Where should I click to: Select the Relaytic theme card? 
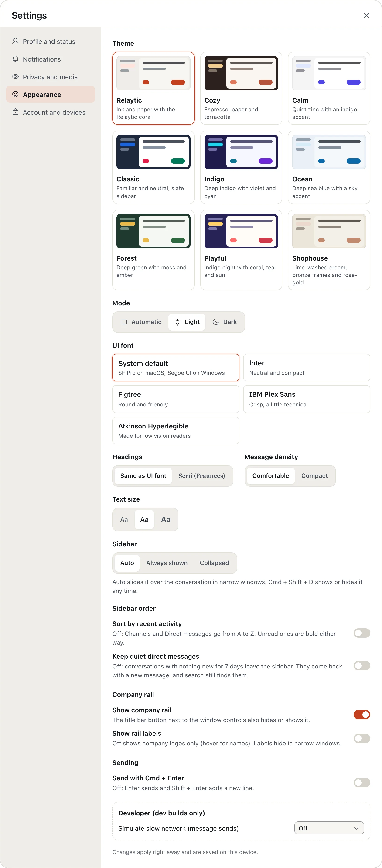153,88
